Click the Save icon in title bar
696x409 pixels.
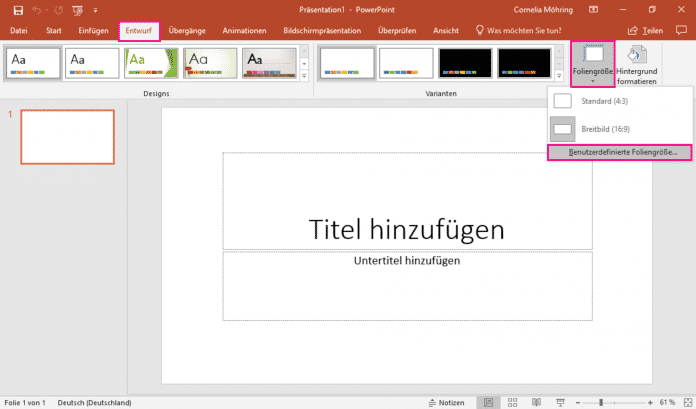tap(18, 10)
